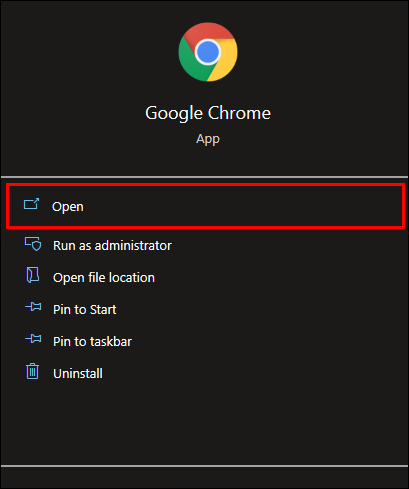Choose Run as administrator

[x=112, y=246]
